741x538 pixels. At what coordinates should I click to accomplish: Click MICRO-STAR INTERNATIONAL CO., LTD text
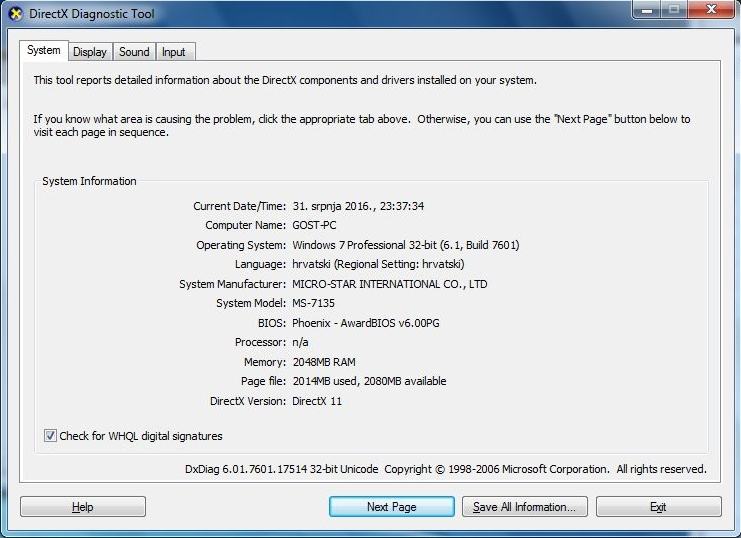390,284
